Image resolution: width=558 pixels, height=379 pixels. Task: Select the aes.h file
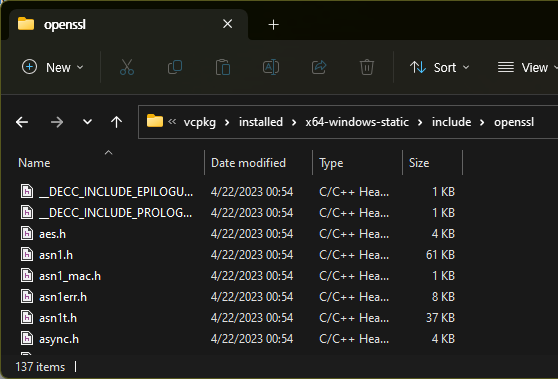(x=52, y=234)
